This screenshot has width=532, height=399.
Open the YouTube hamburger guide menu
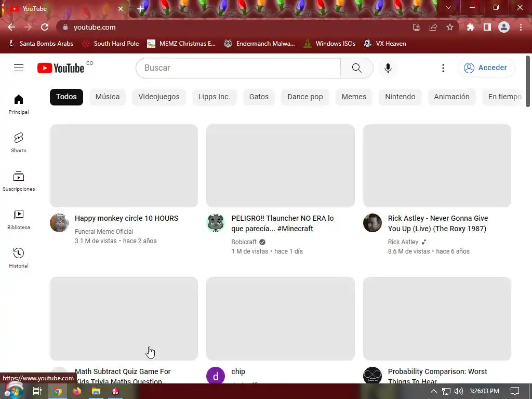[19, 68]
